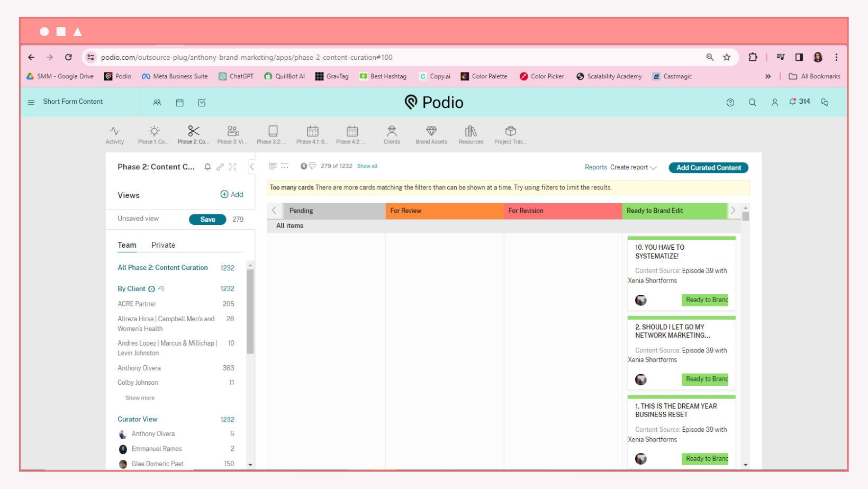Screen dimensions: 868x489
Task: Toggle the Chrome side panel
Action: point(799,57)
